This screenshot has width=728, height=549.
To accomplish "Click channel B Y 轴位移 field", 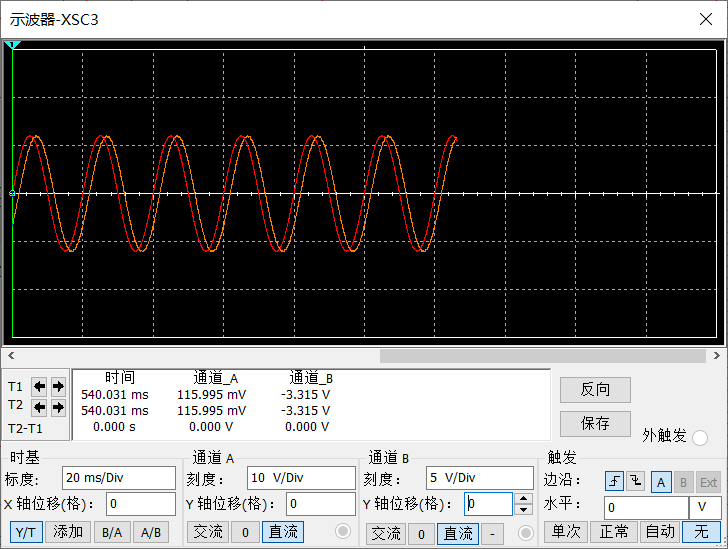I will tap(488, 504).
